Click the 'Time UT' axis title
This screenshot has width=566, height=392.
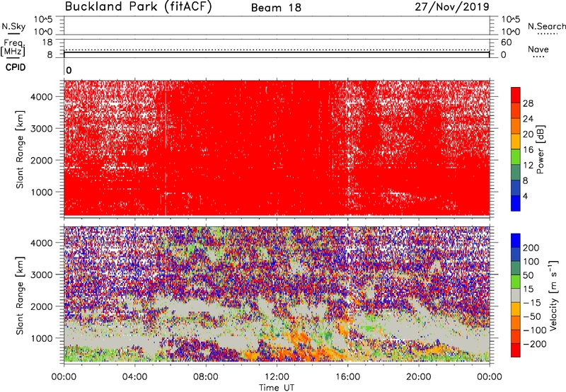[277, 388]
